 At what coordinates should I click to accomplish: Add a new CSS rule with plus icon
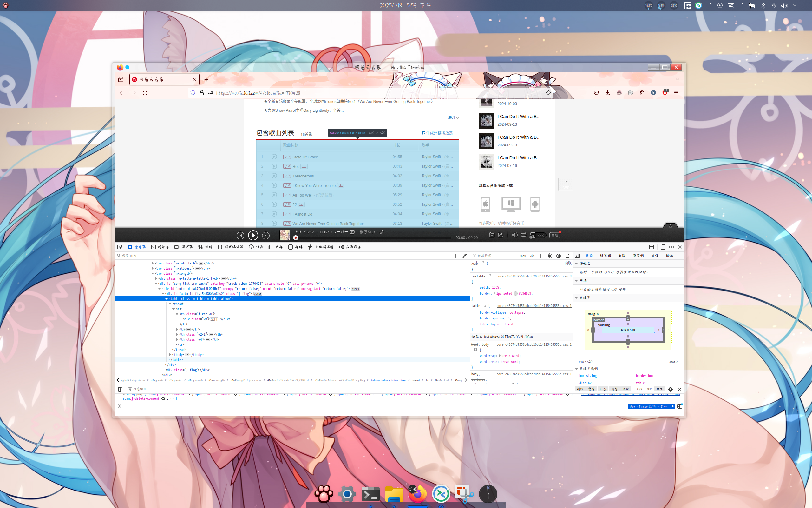coord(540,256)
